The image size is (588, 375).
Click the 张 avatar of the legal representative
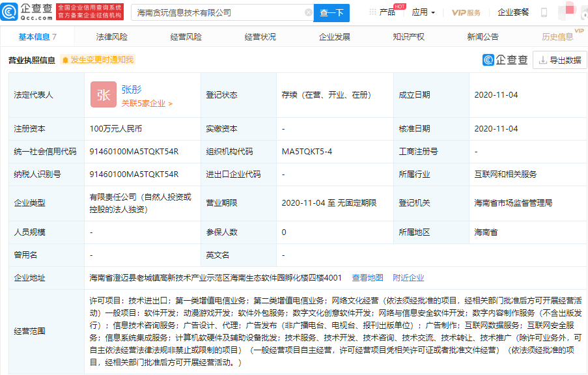tap(103, 94)
